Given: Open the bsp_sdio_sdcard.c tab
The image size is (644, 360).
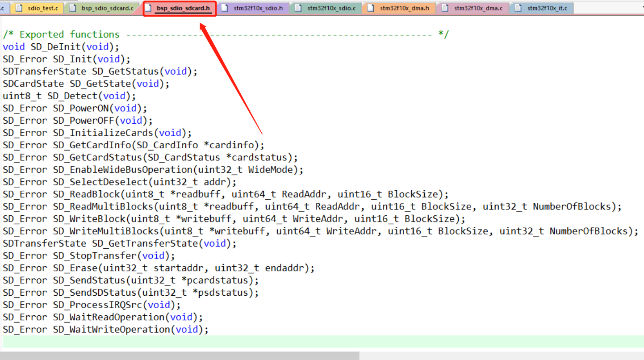Looking at the screenshot, I should (x=102, y=8).
